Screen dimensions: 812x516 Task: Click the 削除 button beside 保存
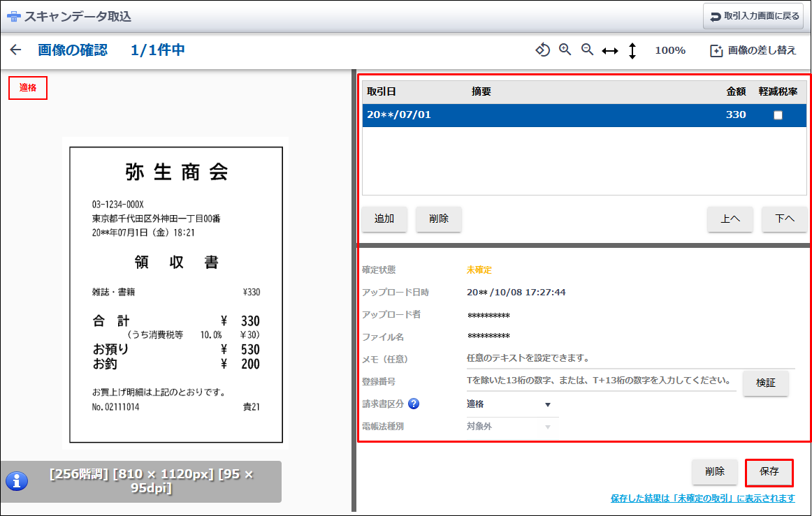point(715,472)
